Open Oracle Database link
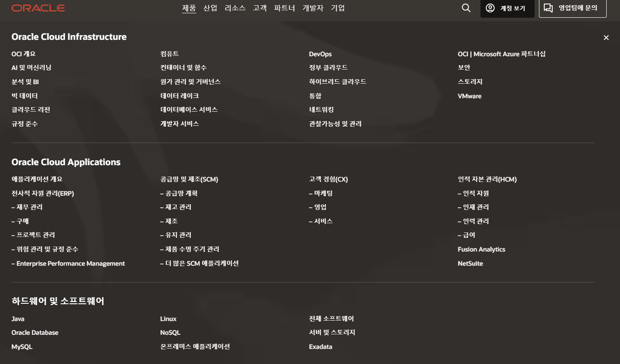This screenshot has height=364, width=620. [35, 333]
